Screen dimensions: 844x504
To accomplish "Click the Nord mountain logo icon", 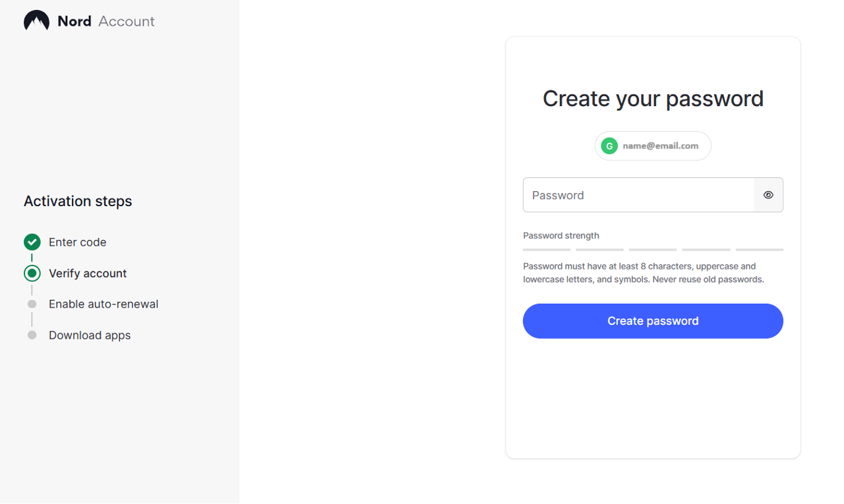I will (36, 21).
